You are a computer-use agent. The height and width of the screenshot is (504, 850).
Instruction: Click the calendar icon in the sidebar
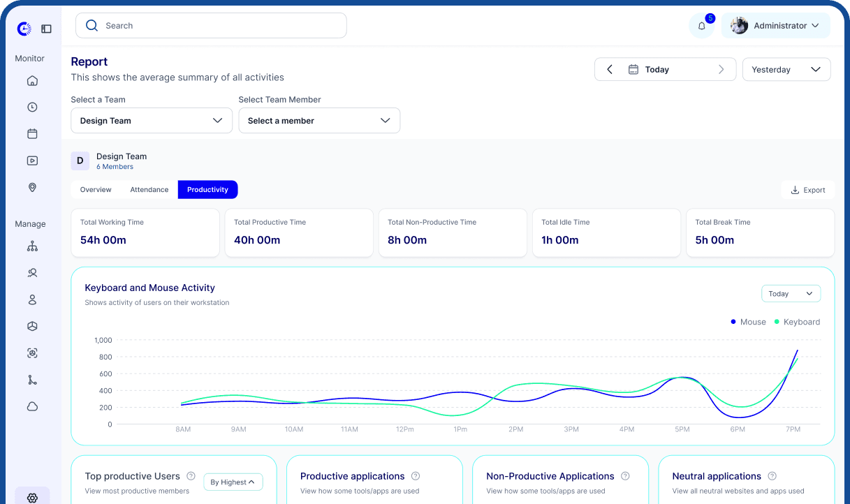pos(32,134)
